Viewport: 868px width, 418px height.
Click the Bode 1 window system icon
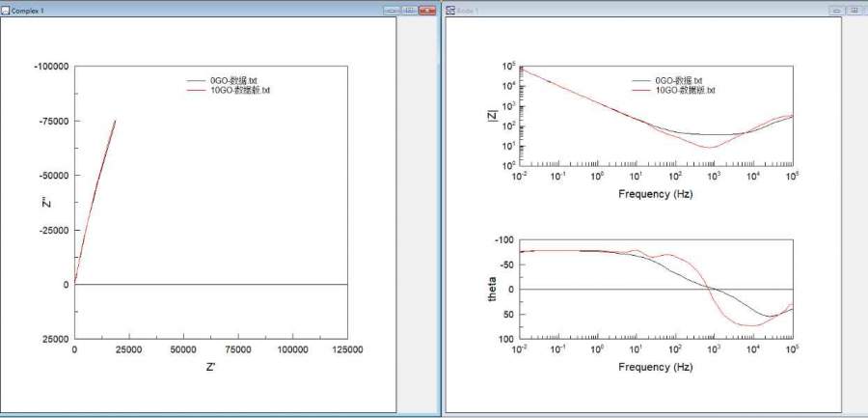(x=450, y=11)
